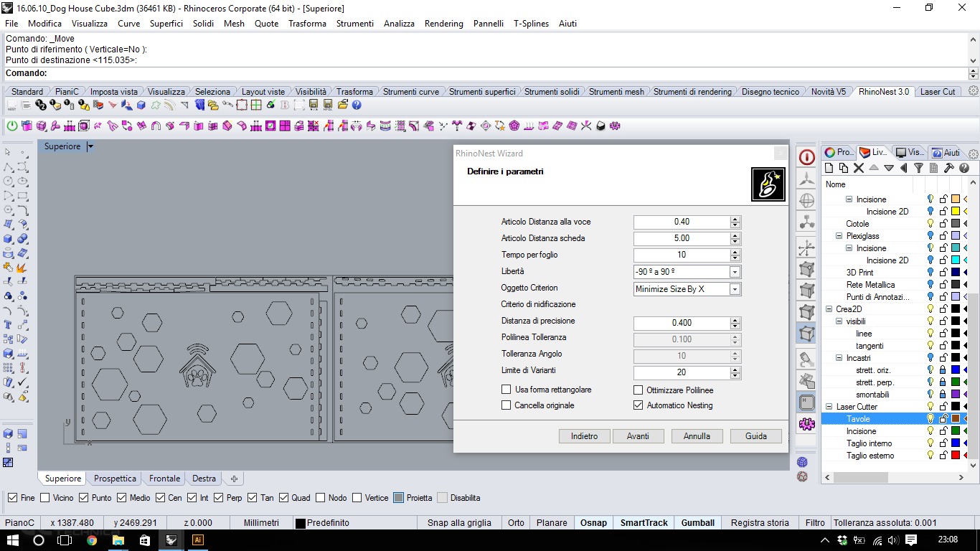Screen dimensions: 980x551
Task: Open Chrome from the Windows taskbar
Action: point(92,540)
